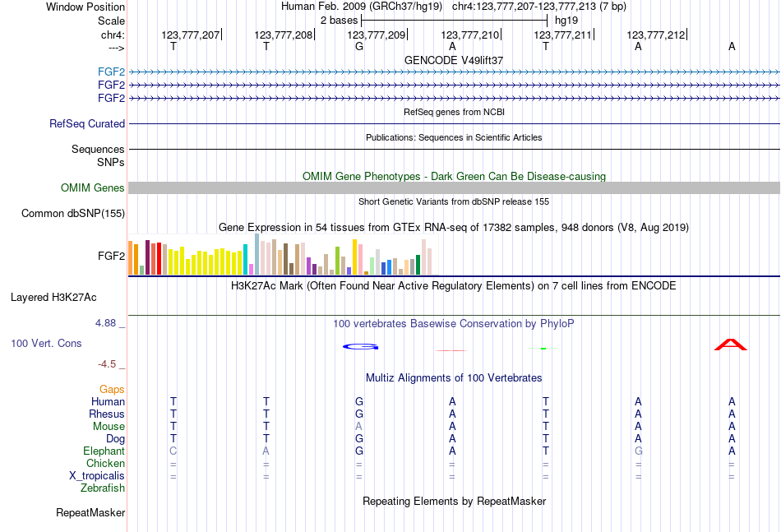Image resolution: width=781 pixels, height=532 pixels.
Task: Open the RefSeq genes from NCBI title
Action: click(x=454, y=112)
